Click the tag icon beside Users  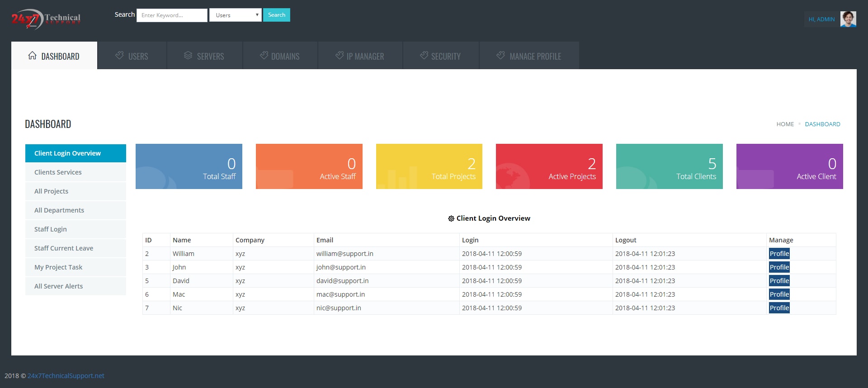click(x=119, y=55)
